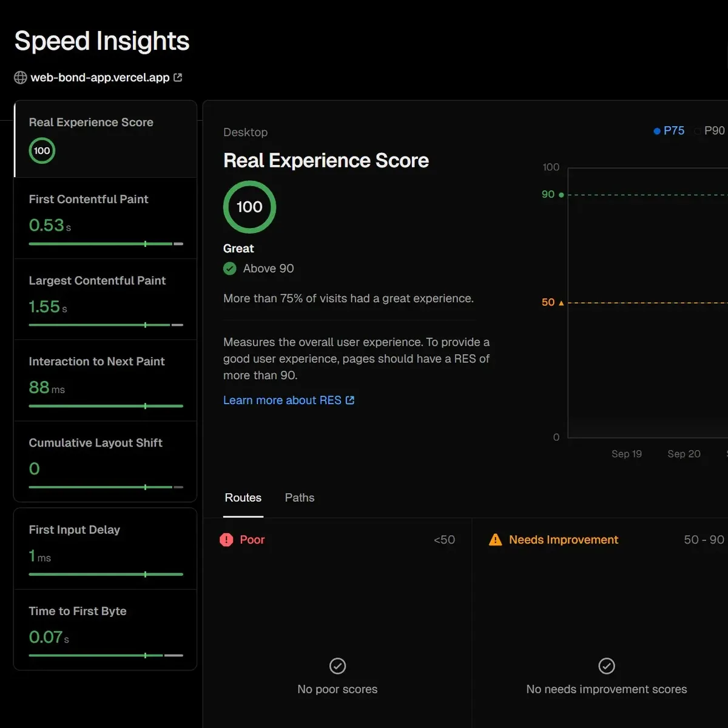
Task: Click the Interaction to Next Paint progress bar
Action: point(106,406)
